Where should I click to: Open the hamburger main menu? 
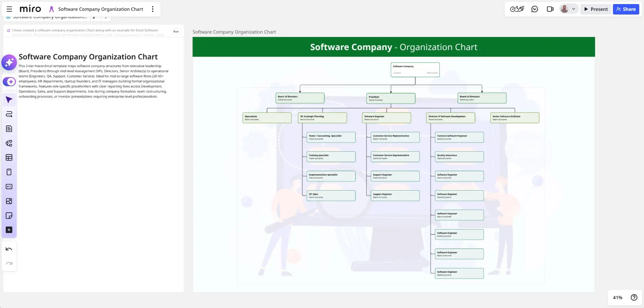point(9,9)
